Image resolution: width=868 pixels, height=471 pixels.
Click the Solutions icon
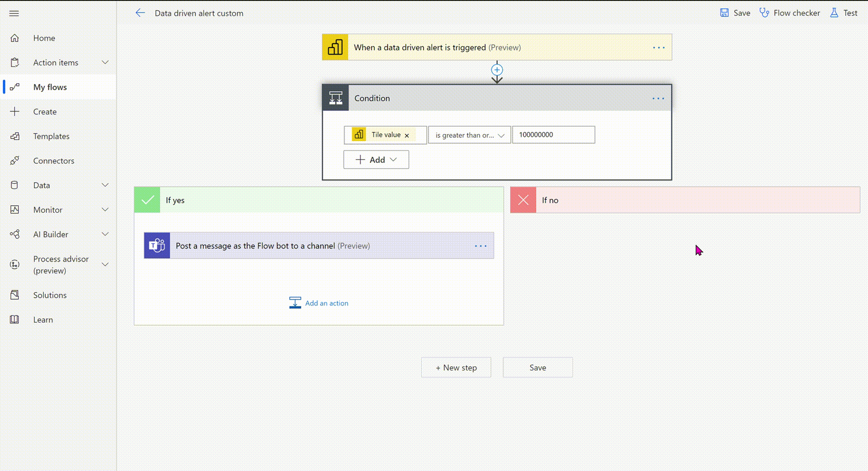click(x=14, y=295)
